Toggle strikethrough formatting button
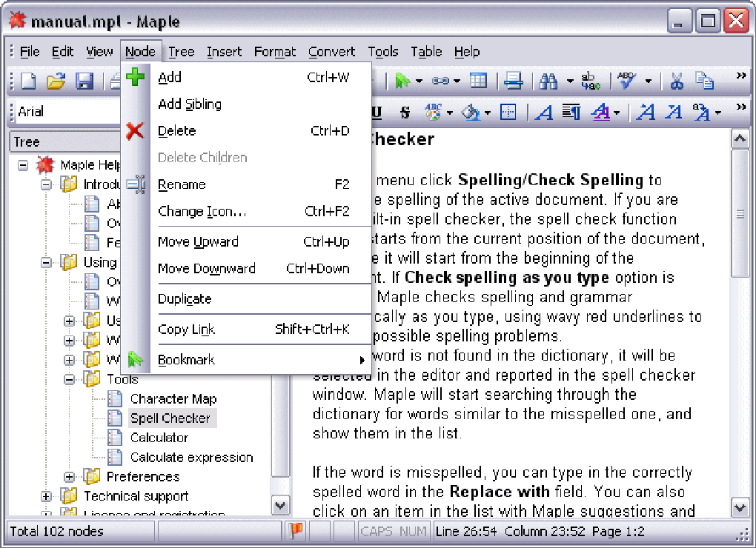Screen dimensions: 756x548 coord(405,113)
